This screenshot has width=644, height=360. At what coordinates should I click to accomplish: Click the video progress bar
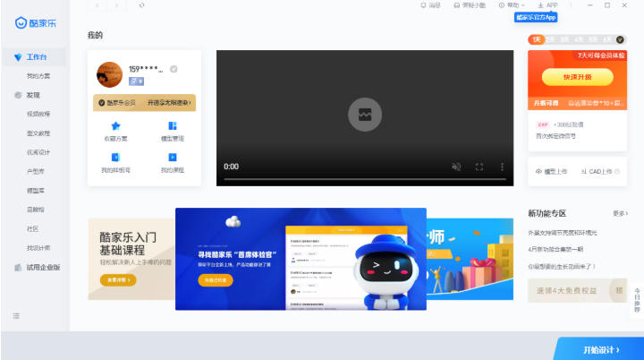[x=365, y=179]
